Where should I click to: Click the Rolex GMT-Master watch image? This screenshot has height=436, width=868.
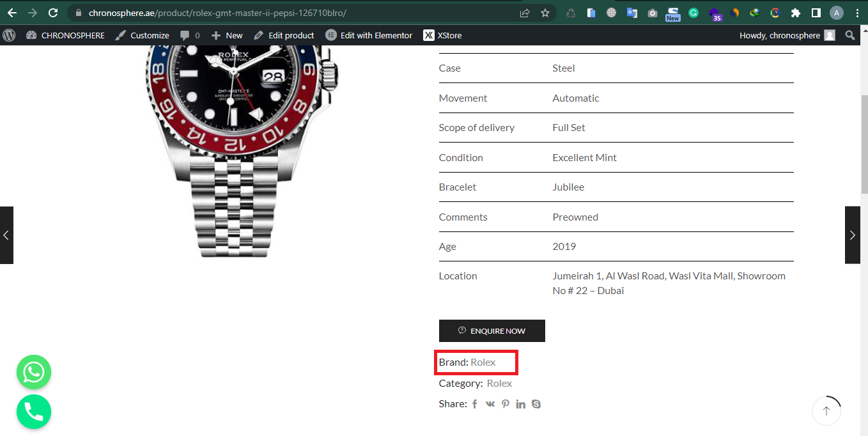click(242, 152)
